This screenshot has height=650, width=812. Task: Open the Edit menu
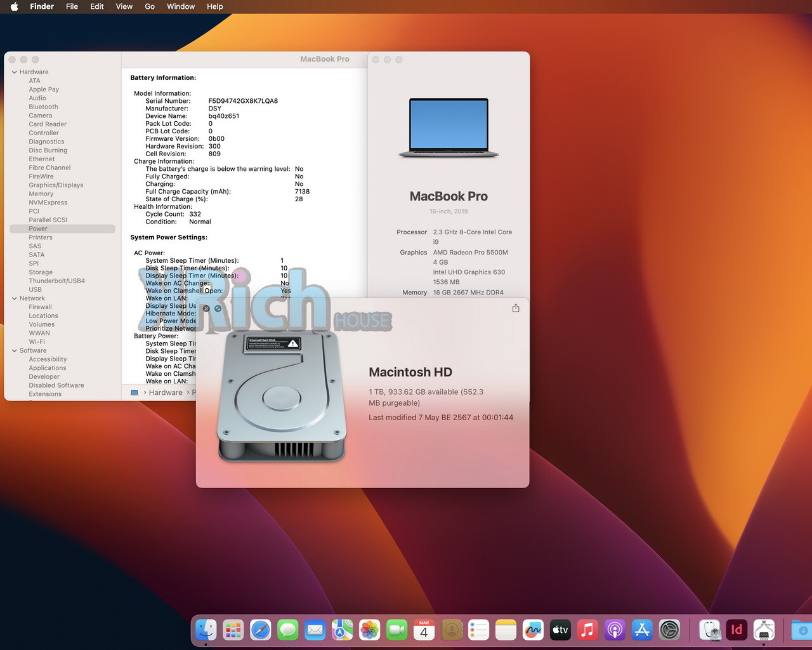(97, 6)
